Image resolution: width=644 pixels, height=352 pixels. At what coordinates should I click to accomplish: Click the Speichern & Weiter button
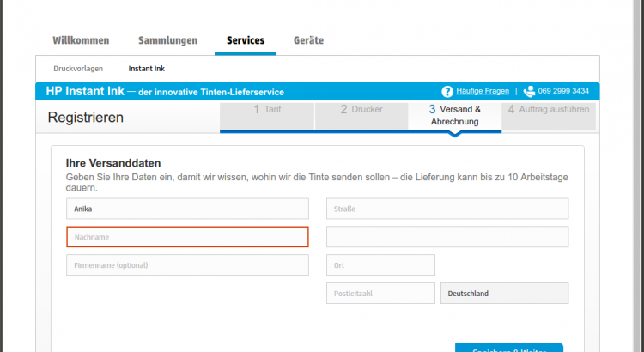point(509,348)
